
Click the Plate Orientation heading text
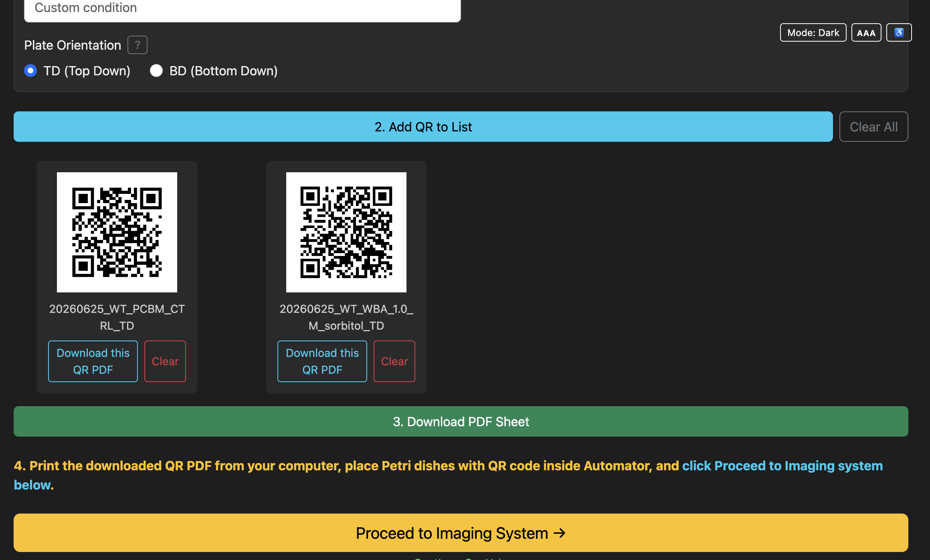(73, 45)
